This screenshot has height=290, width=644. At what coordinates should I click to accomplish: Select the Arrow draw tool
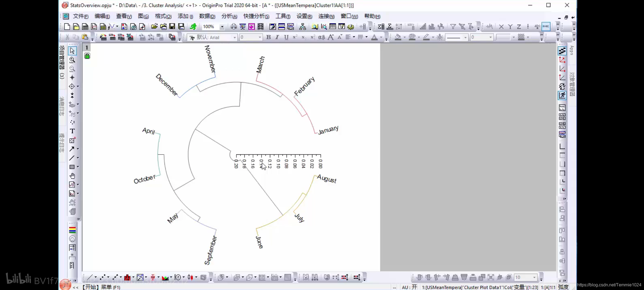pos(72,149)
